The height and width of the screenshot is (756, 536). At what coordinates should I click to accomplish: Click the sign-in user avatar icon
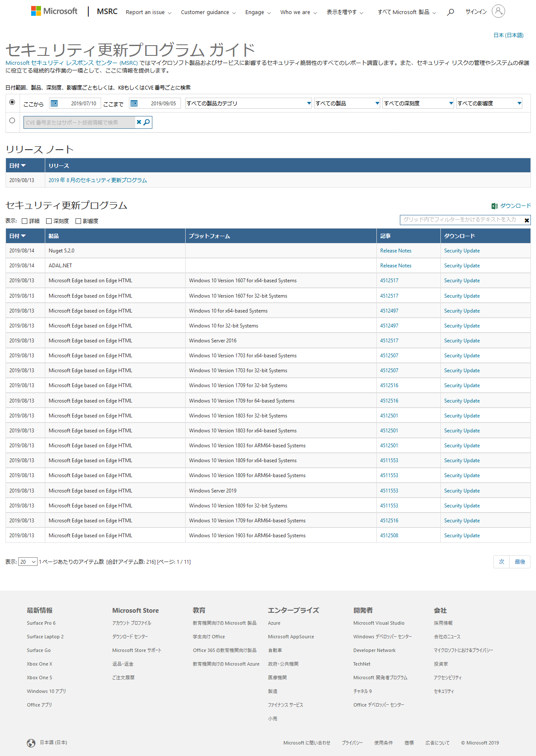pyautogui.click(x=498, y=11)
